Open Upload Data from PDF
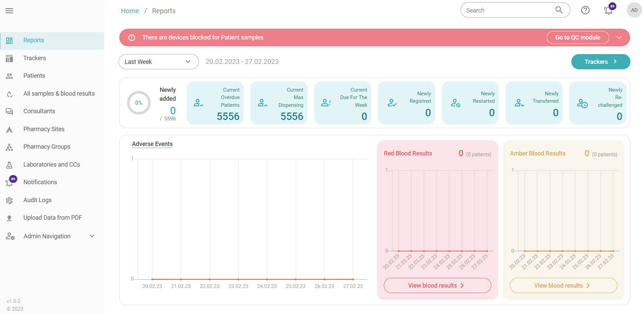 52,218
